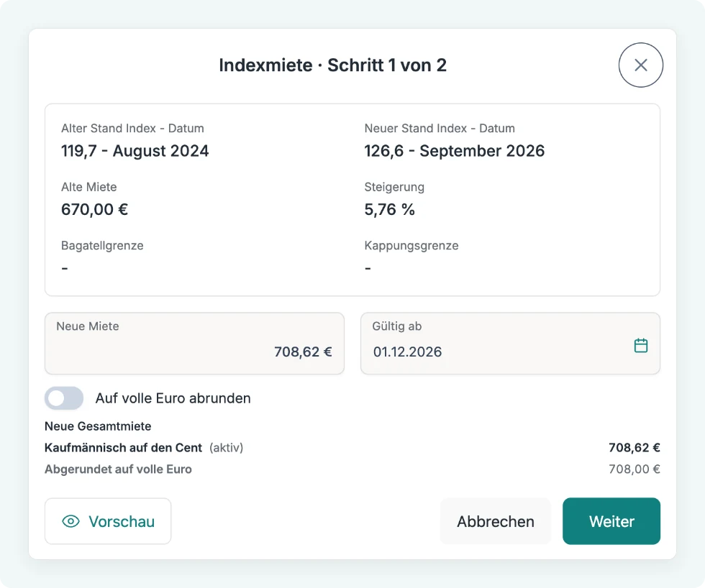The width and height of the screenshot is (705, 588).
Task: Select the new index value 126,6 - September 2026
Action: pos(454,151)
